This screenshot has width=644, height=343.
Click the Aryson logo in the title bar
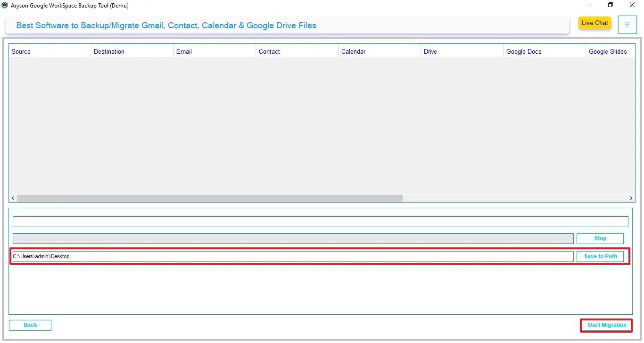pos(5,5)
